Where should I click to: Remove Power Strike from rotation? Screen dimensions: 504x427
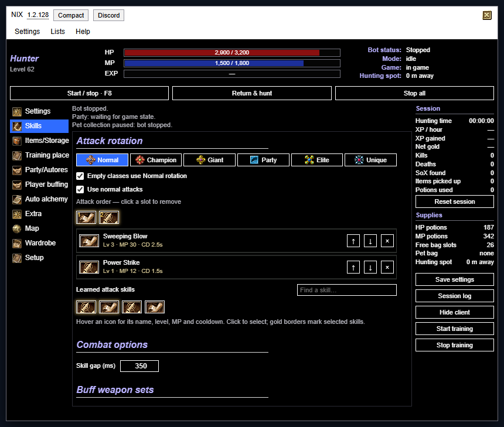(x=387, y=267)
